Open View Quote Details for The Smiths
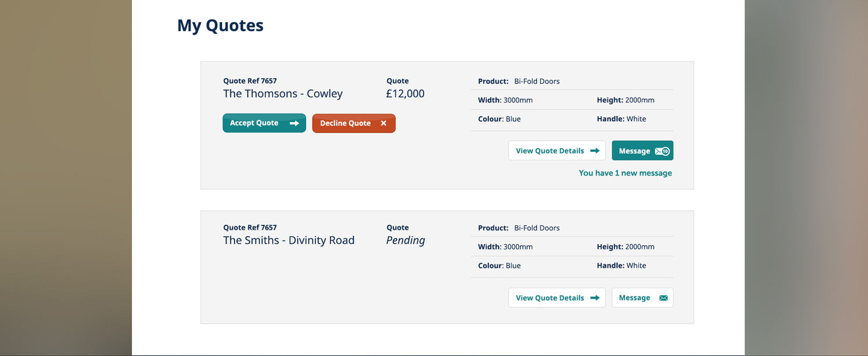 (x=550, y=298)
